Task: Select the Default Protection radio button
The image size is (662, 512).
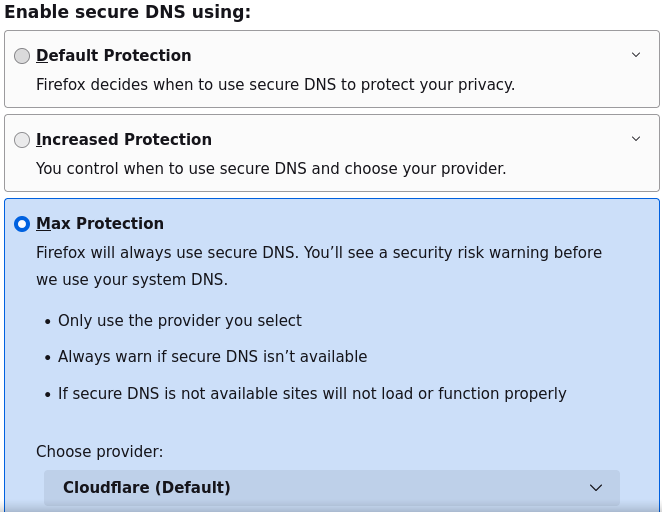Action: [22, 56]
